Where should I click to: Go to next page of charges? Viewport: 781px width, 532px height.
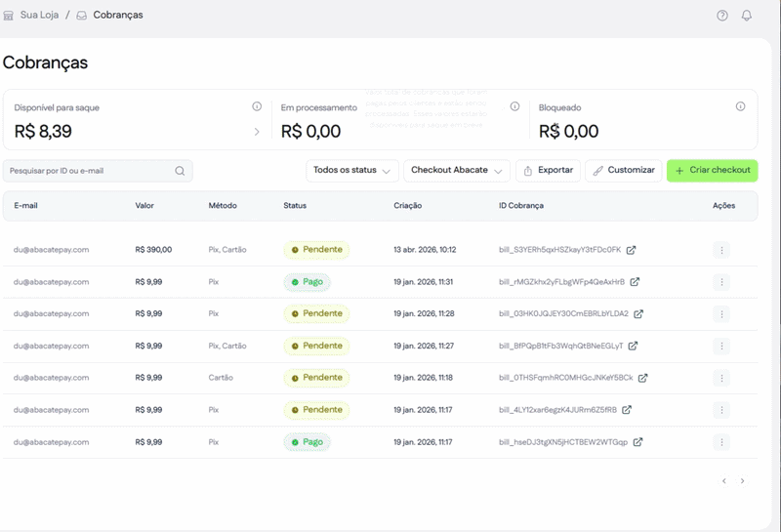coord(743,480)
